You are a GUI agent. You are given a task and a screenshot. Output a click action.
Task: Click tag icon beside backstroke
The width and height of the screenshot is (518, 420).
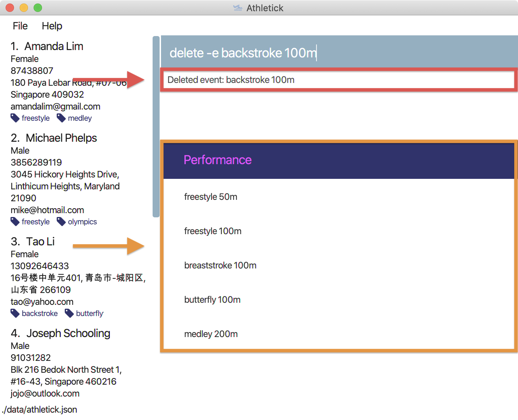point(15,314)
